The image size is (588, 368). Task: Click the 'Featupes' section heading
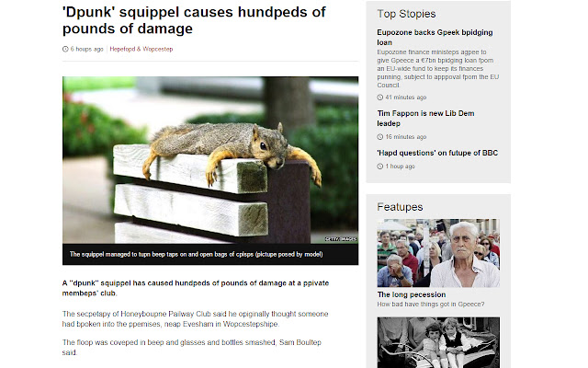point(400,207)
